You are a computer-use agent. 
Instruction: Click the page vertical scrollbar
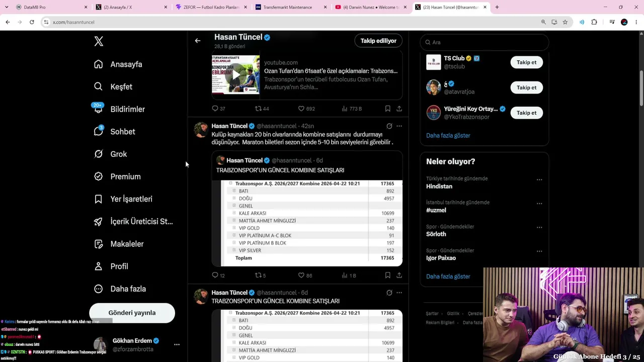[641, 88]
